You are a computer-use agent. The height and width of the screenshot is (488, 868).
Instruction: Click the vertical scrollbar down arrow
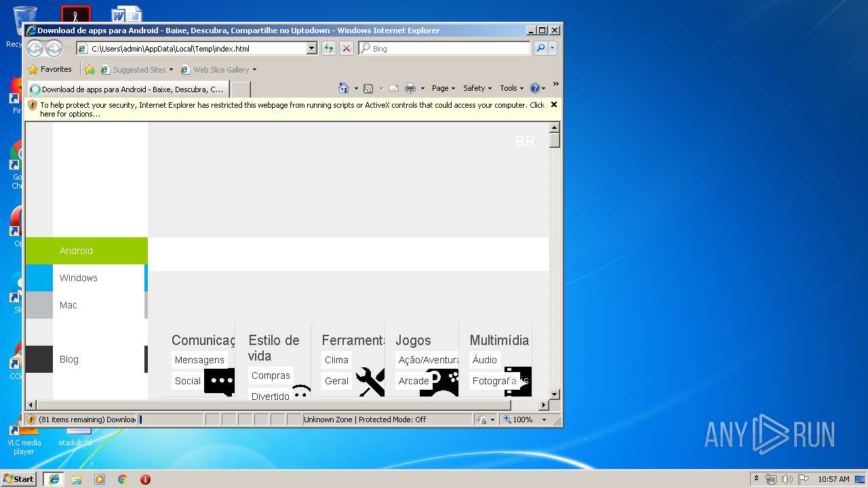click(x=555, y=394)
